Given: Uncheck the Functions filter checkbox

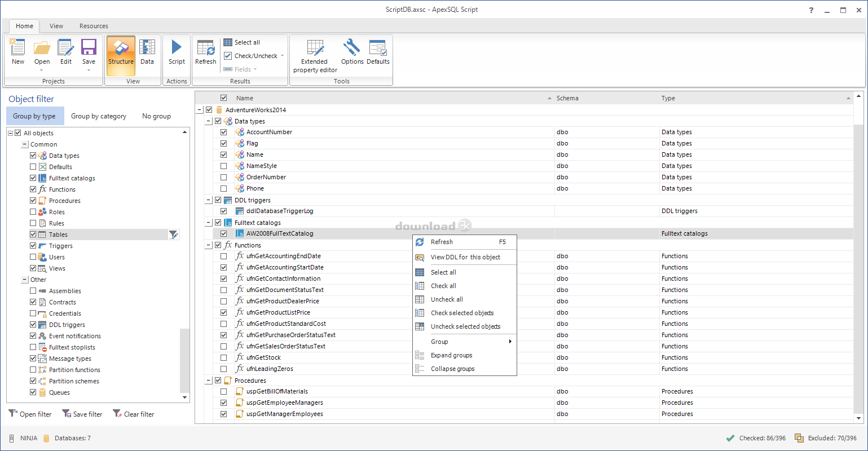Looking at the screenshot, I should coord(33,189).
